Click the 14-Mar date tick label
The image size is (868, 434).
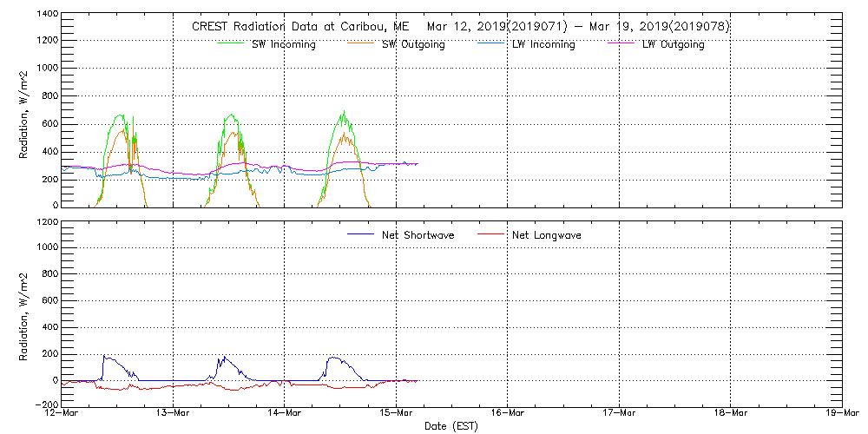[285, 414]
